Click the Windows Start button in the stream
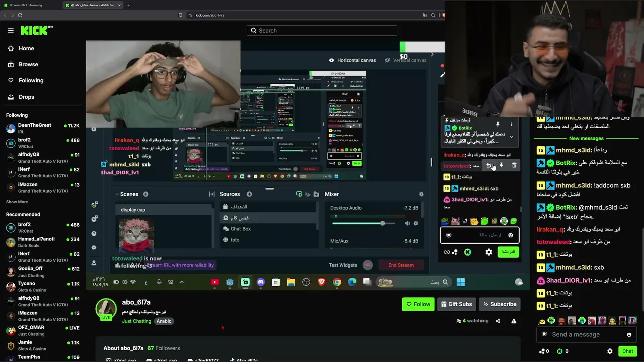644x362 pixels. [x=461, y=282]
